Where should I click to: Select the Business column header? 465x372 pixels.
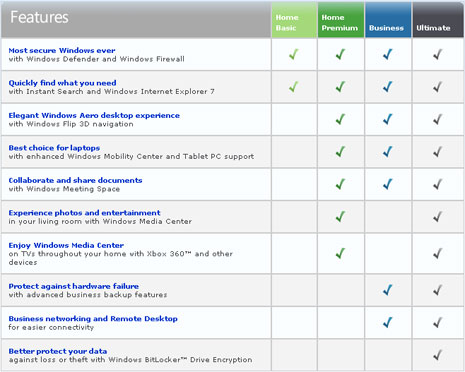(388, 20)
